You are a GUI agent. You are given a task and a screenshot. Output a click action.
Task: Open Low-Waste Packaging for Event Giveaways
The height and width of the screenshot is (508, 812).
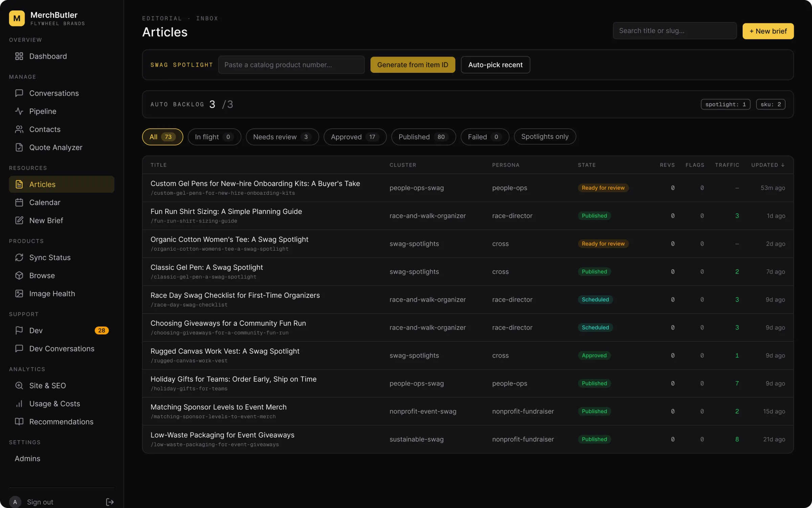(x=222, y=435)
